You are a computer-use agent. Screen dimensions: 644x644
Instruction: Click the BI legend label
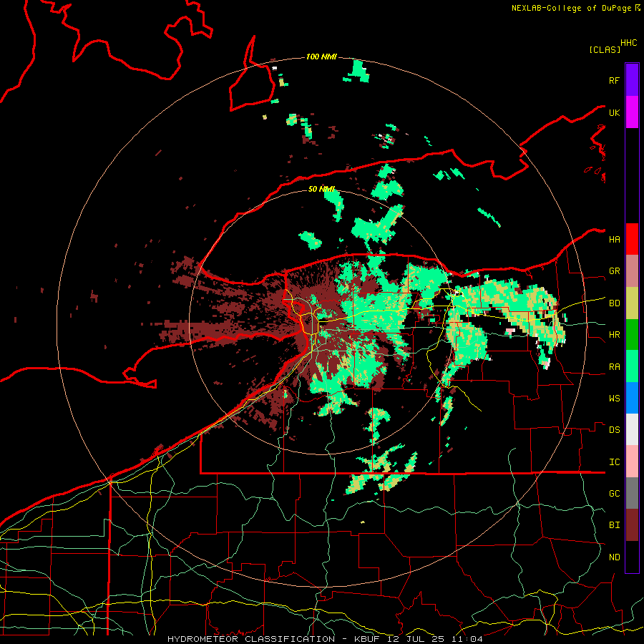tap(614, 525)
